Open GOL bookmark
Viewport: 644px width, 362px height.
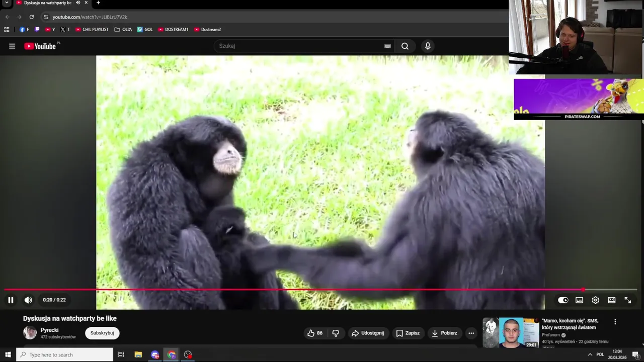point(145,30)
